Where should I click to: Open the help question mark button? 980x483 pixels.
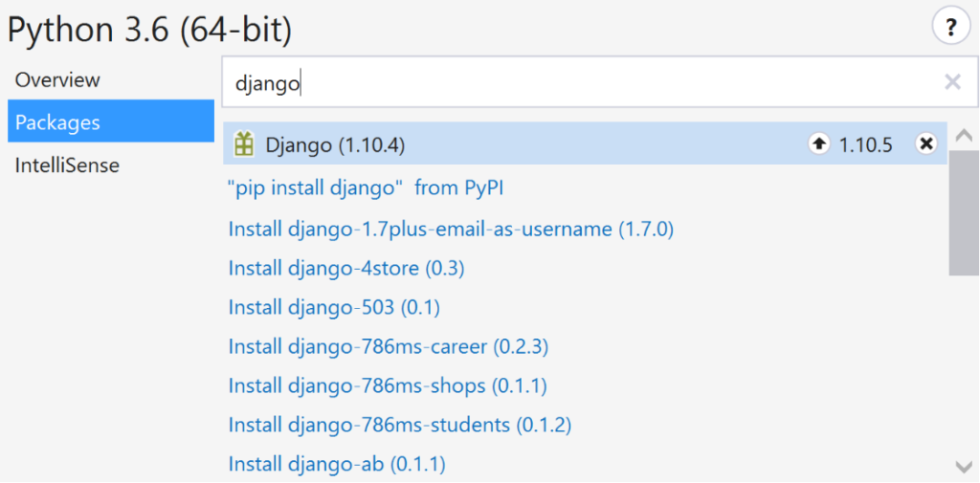coord(950,28)
